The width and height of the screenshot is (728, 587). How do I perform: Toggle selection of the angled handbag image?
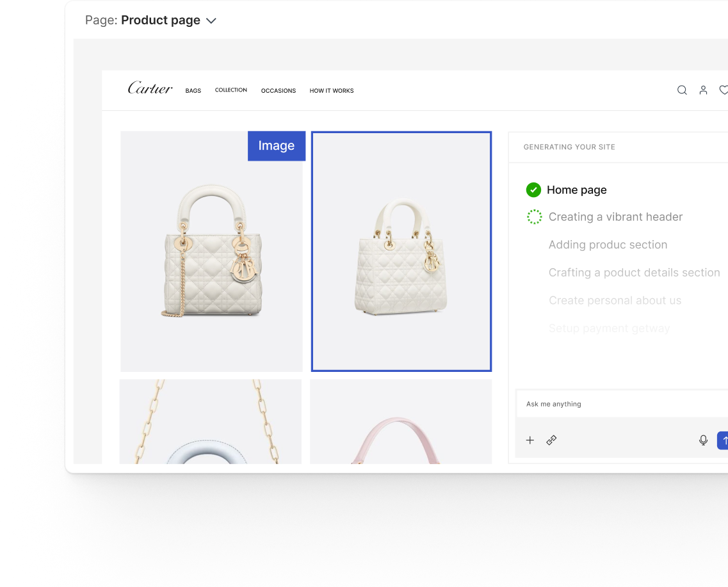401,251
